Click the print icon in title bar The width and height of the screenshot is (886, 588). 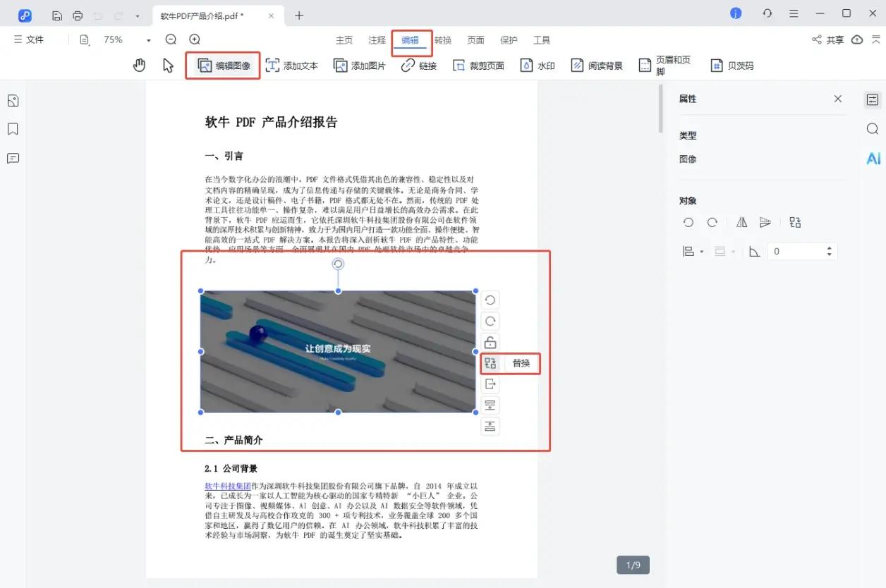[x=78, y=16]
